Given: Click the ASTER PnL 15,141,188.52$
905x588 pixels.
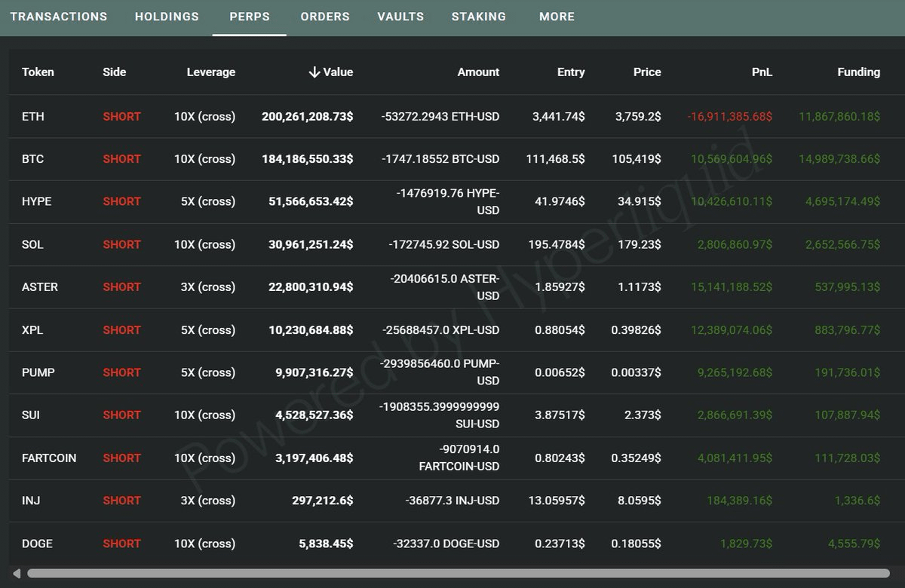Looking at the screenshot, I should coord(732,287).
